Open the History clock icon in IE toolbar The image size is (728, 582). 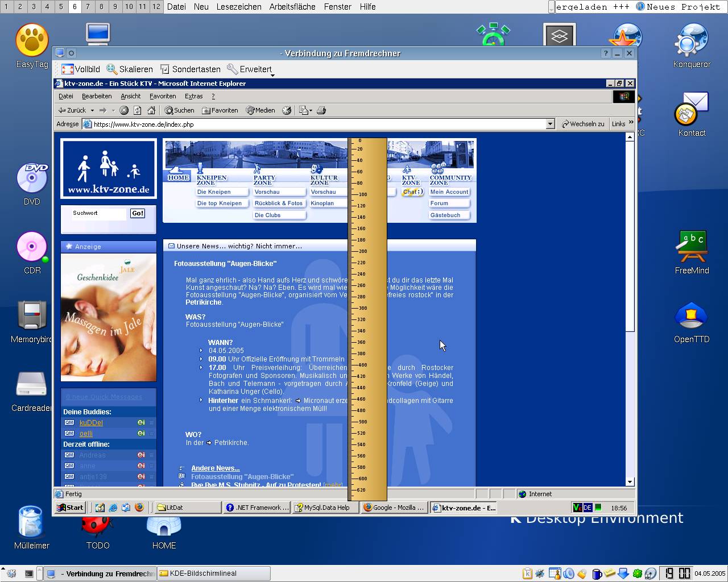click(287, 110)
